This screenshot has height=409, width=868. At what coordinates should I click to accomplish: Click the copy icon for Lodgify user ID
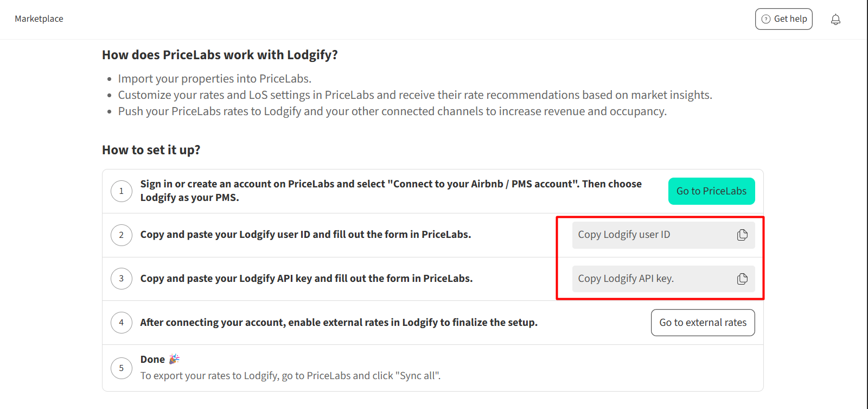pos(742,235)
